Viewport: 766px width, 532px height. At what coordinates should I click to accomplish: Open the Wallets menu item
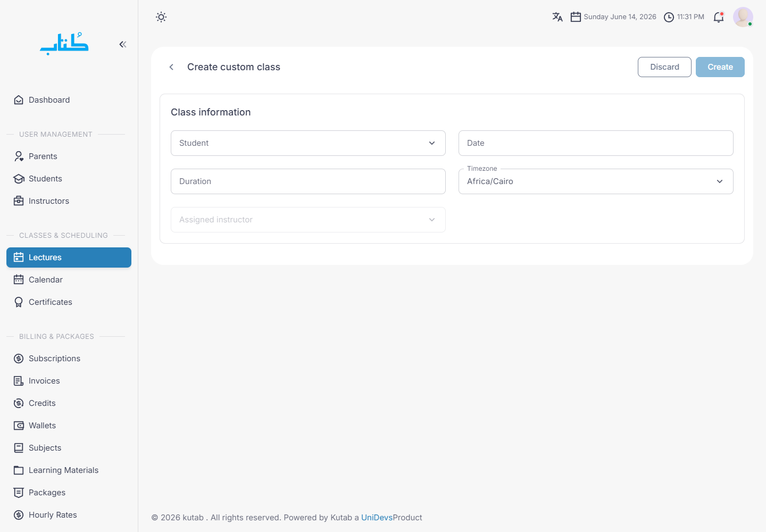click(x=69, y=426)
